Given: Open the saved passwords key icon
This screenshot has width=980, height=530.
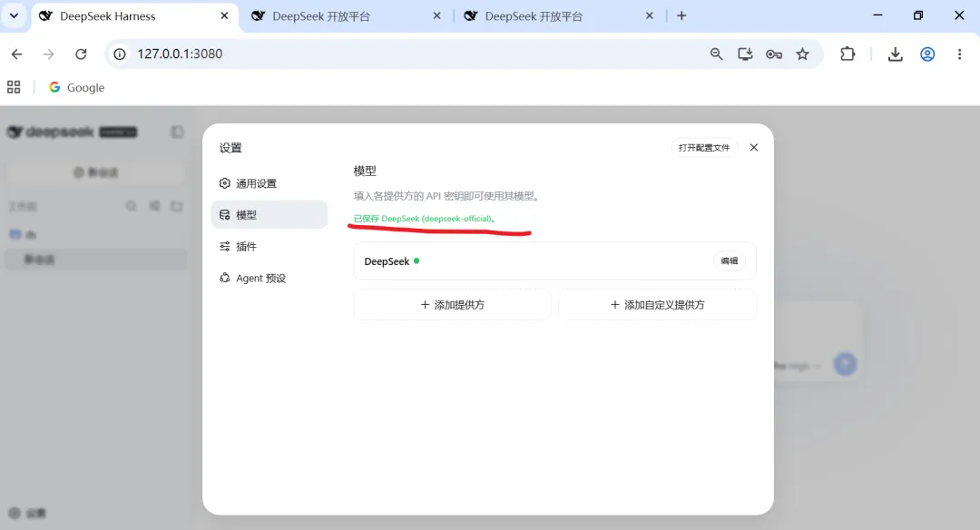Looking at the screenshot, I should [x=774, y=54].
